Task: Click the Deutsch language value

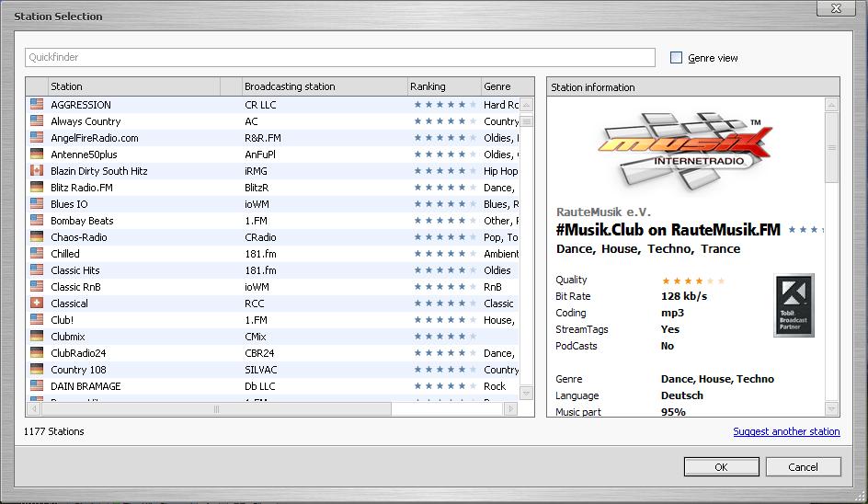Action: pyautogui.click(x=682, y=395)
